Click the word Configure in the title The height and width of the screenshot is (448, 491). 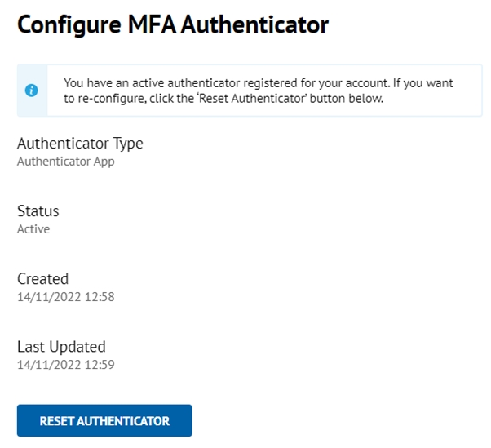[x=67, y=24]
